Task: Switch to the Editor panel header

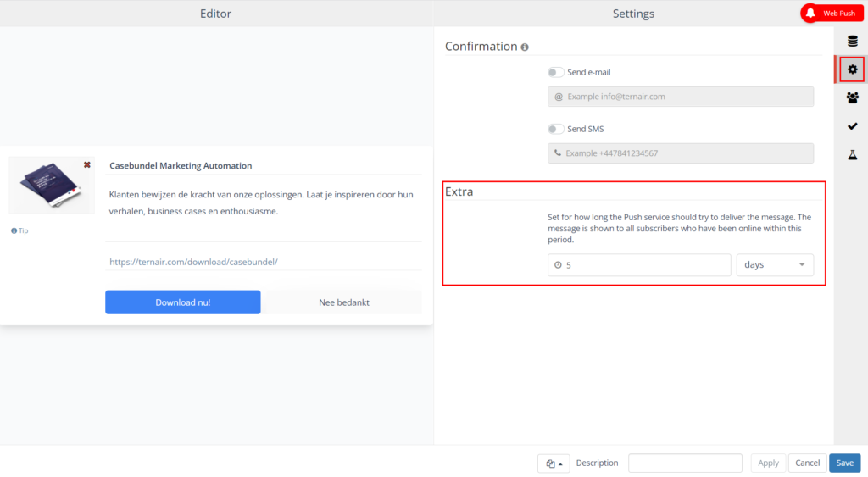Action: pyautogui.click(x=215, y=14)
